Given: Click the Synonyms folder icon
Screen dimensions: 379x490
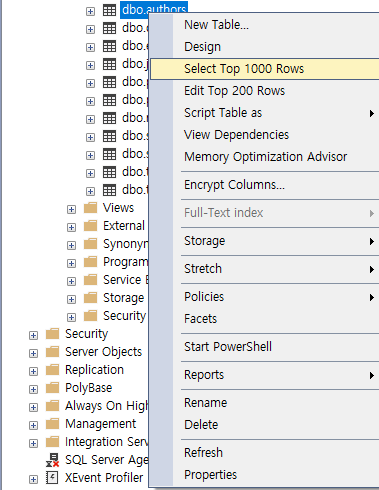Looking at the screenshot, I should 90,244.
